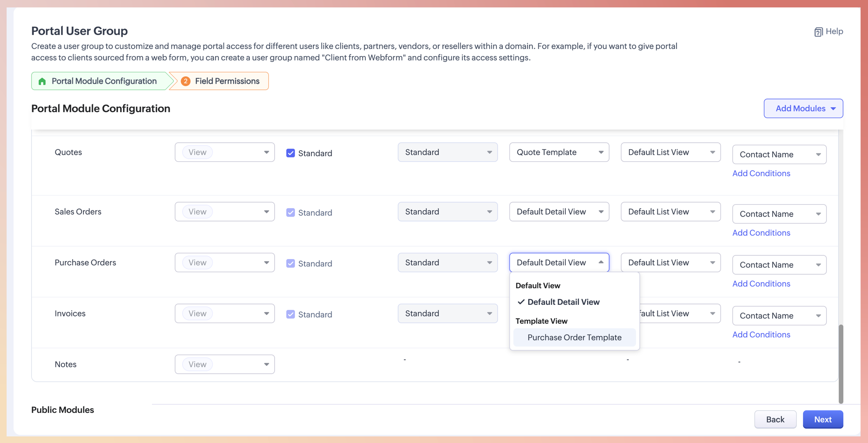Choose Default Detail View from the menu
Screen dimensions: 868x443
(x=563, y=302)
